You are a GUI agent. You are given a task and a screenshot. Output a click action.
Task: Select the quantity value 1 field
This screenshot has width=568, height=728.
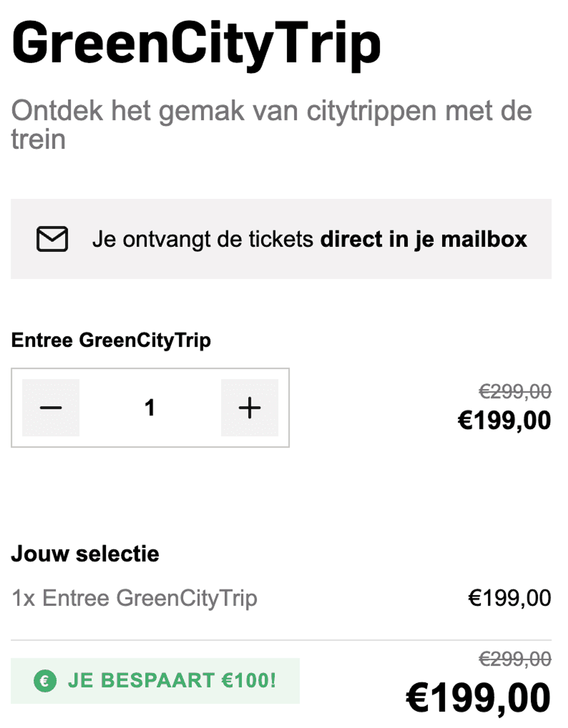[150, 407]
